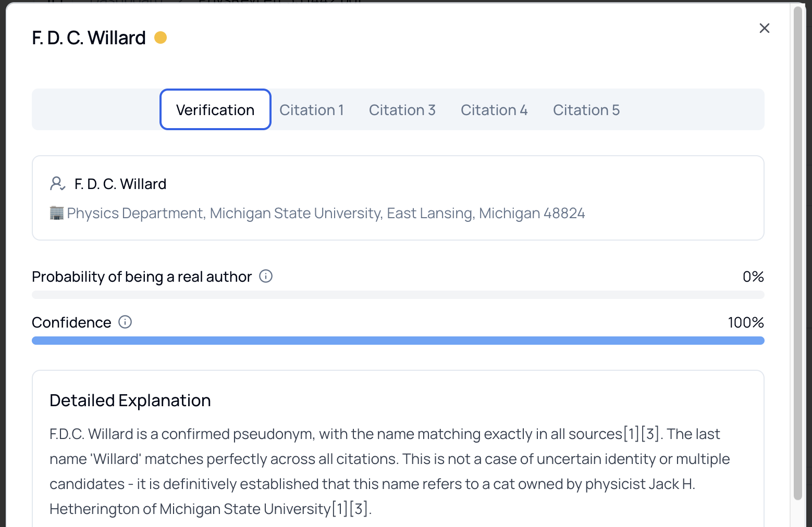Screen dimensions: 812x527
Task: Follow reference [1] after 'Michigan State University'
Action: point(340,509)
